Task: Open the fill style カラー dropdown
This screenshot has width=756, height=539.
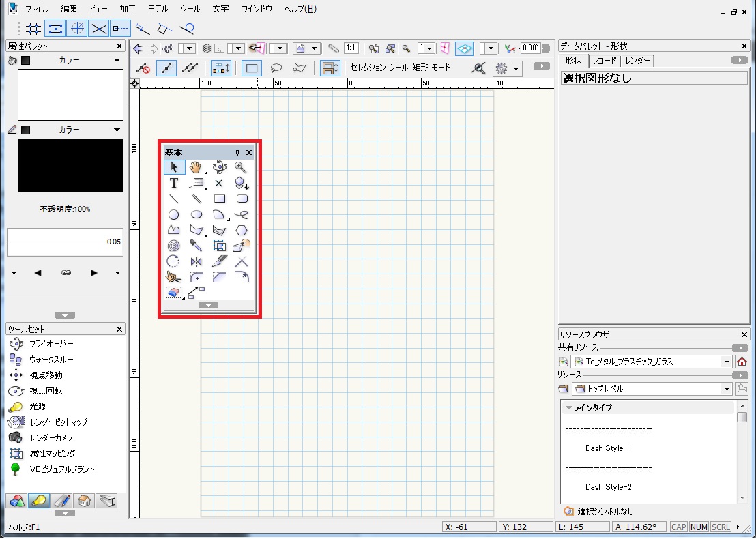Action: (x=117, y=60)
